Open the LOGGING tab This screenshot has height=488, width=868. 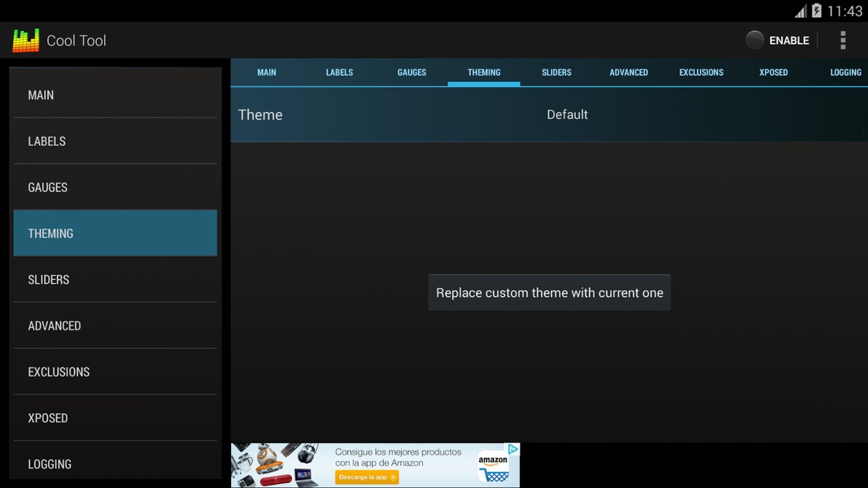click(845, 72)
